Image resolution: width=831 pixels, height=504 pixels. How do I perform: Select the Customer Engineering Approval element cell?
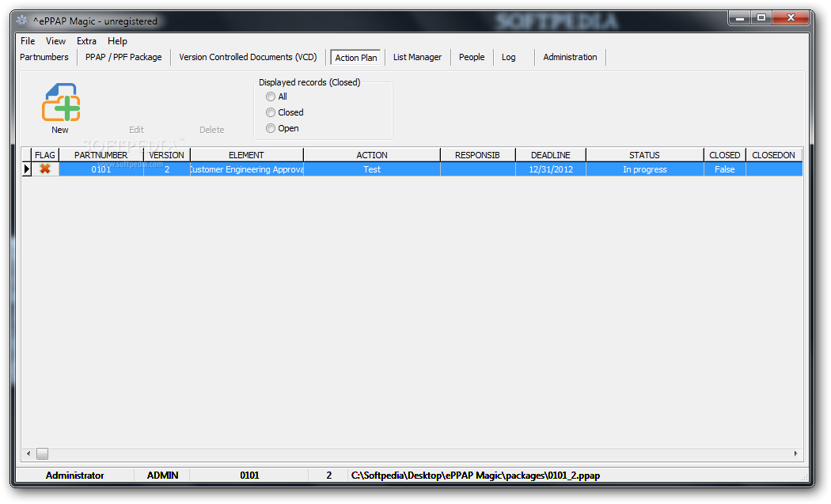(x=246, y=169)
